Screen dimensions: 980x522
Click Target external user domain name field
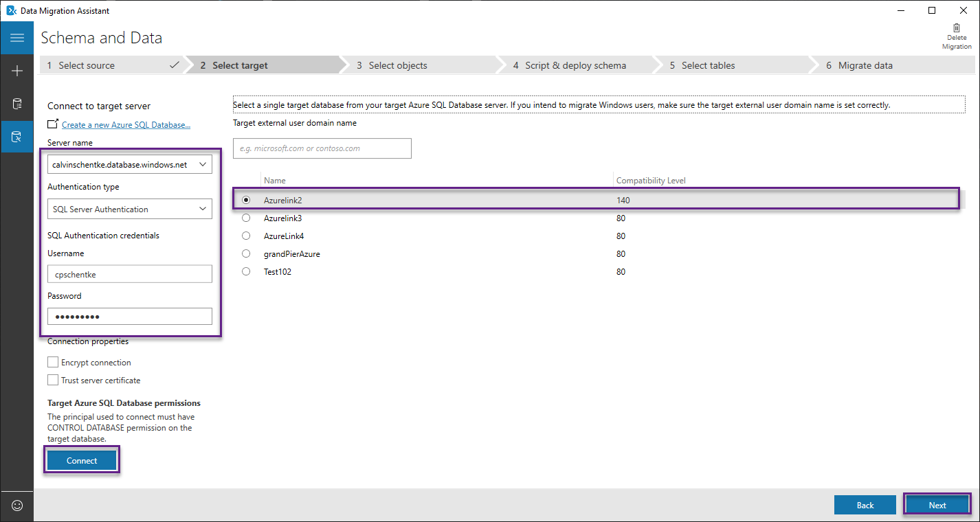[322, 148]
